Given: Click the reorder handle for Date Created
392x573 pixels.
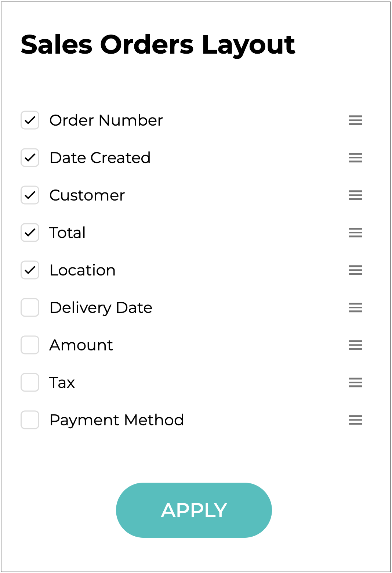Looking at the screenshot, I should pos(355,158).
